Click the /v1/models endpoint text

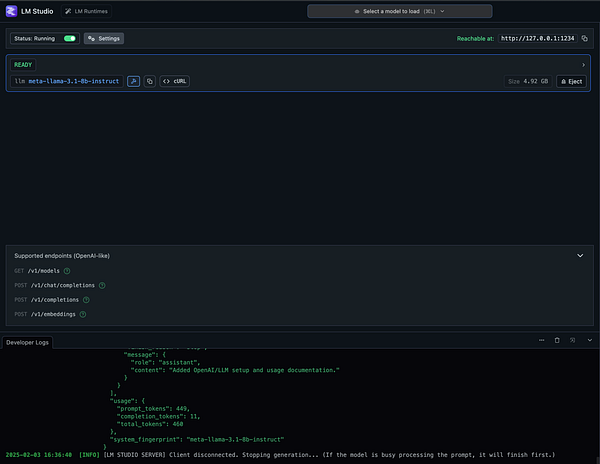(44, 271)
